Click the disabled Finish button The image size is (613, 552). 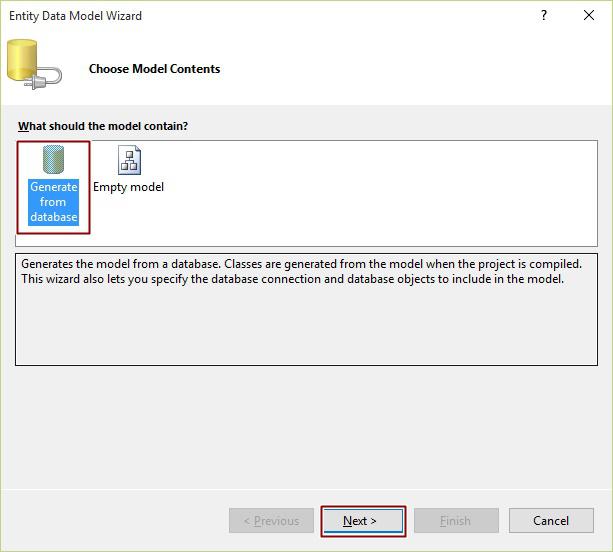point(455,520)
